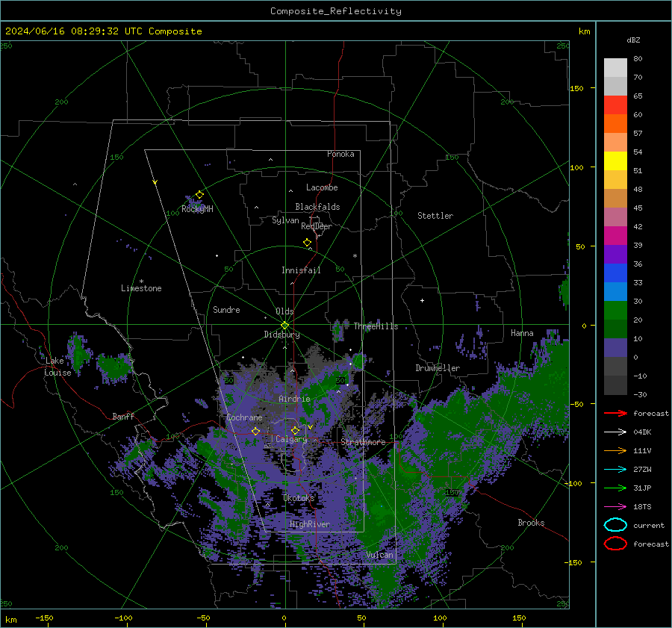Click the bright green swatch in dBZ scale
The width and height of the screenshot is (672, 628).
coord(615,310)
